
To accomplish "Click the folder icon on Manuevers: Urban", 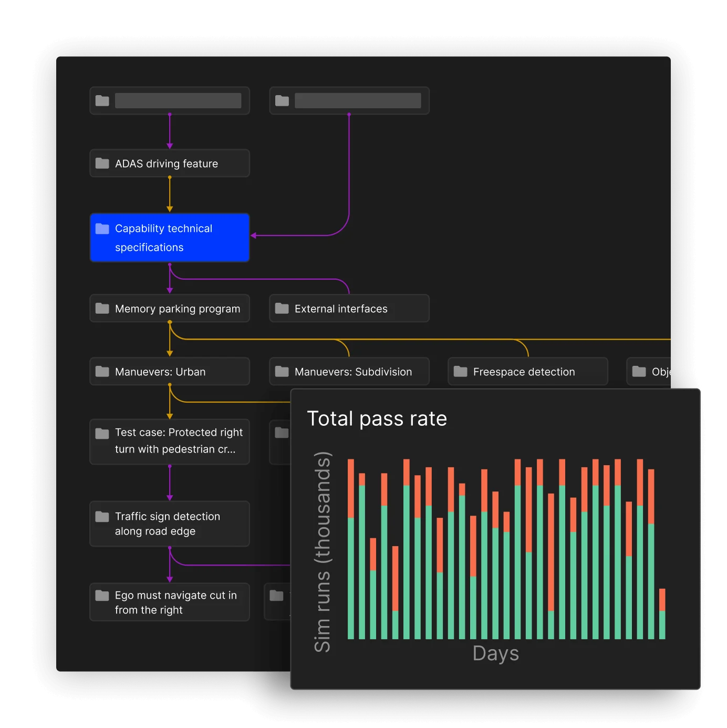I will click(x=103, y=371).
